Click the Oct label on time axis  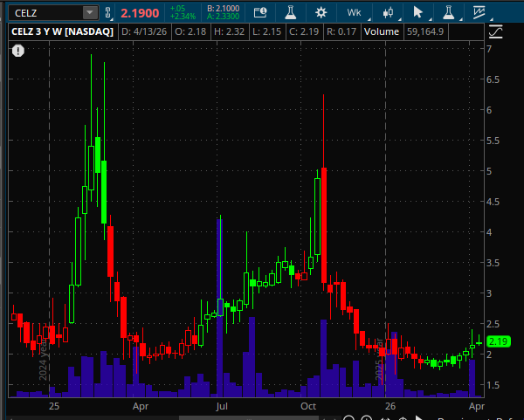(x=308, y=406)
